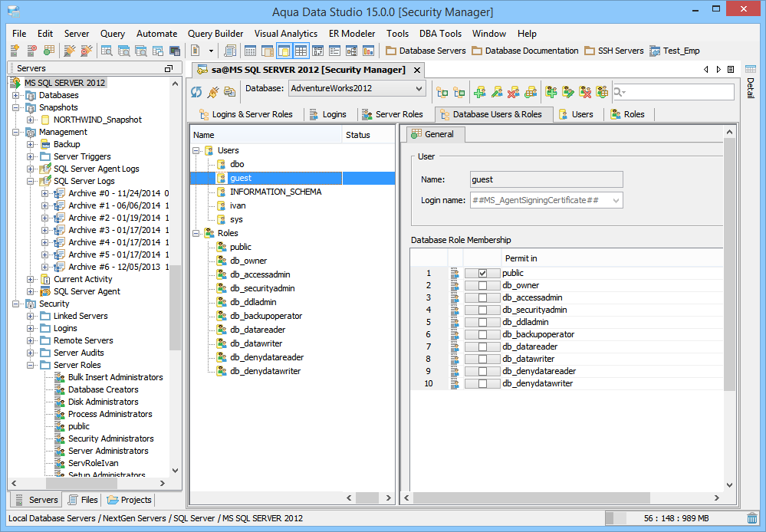Check the db_backupoperator membership checkbox
The height and width of the screenshot is (532, 766).
point(482,334)
